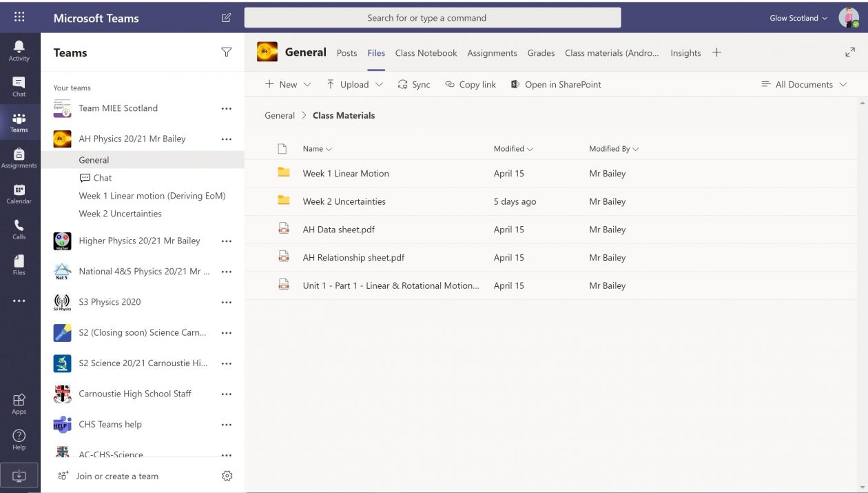
Task: Show more apps ellipsis in left rail
Action: tap(19, 301)
